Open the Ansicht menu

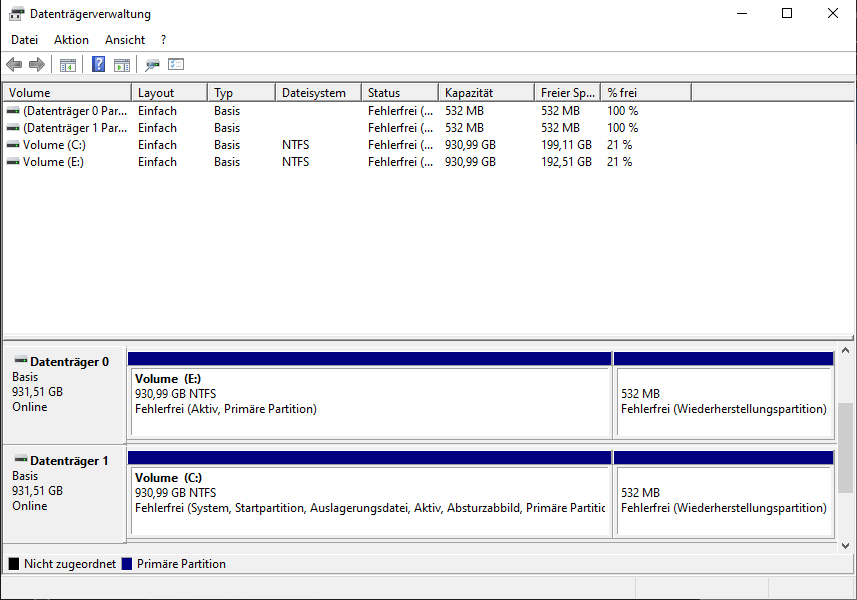coord(125,40)
